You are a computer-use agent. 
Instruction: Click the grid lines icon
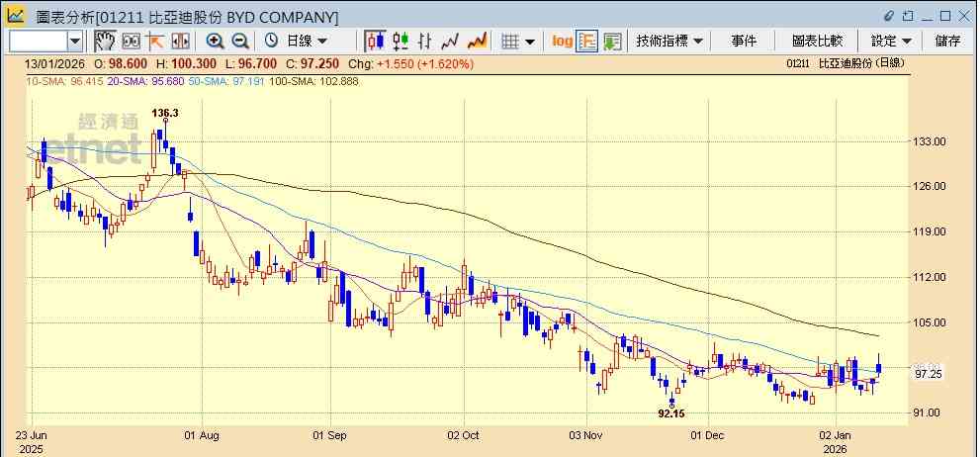pyautogui.click(x=510, y=42)
